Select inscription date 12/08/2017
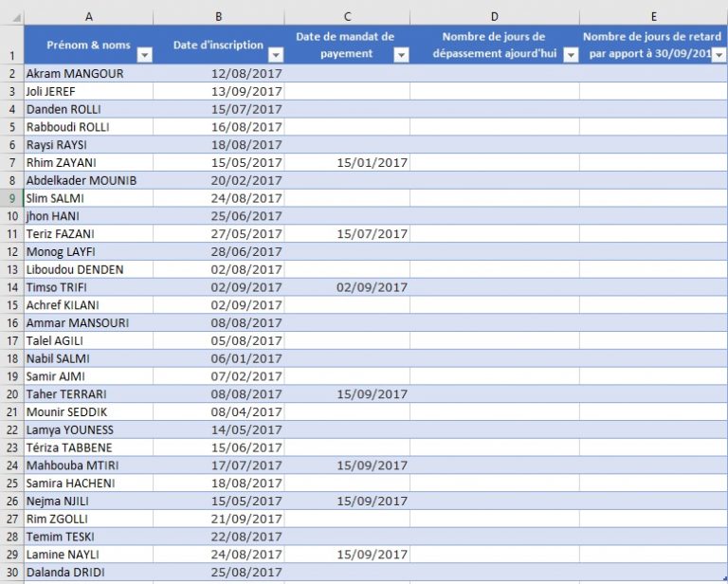Viewport: 728px width, 584px height. pyautogui.click(x=219, y=73)
